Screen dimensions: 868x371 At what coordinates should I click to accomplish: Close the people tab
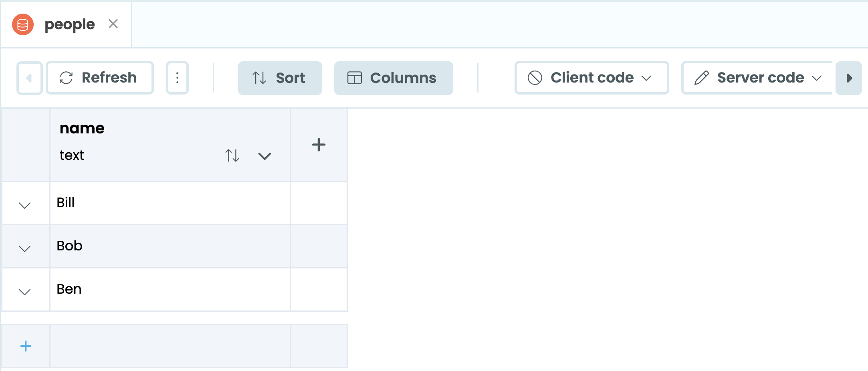(x=113, y=24)
